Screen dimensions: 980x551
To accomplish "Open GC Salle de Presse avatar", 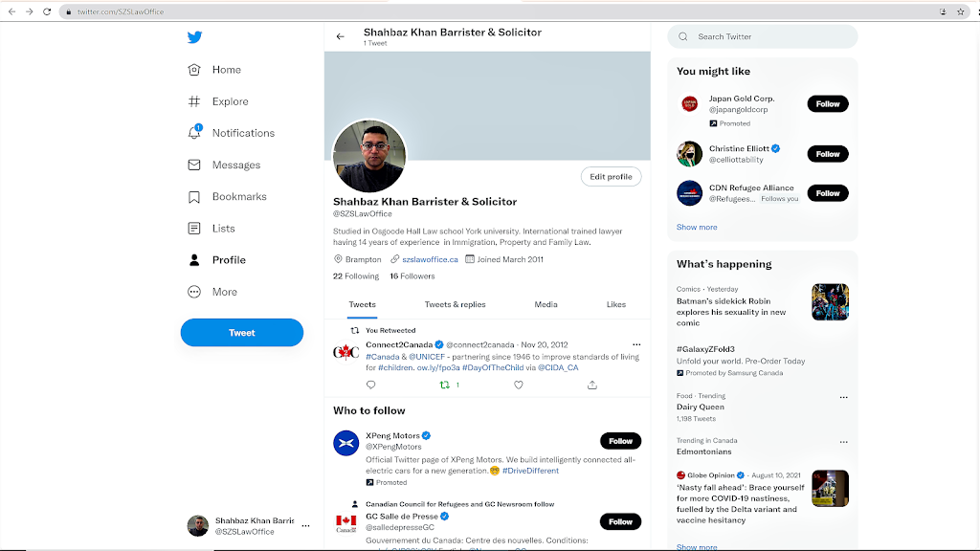I will click(345, 523).
